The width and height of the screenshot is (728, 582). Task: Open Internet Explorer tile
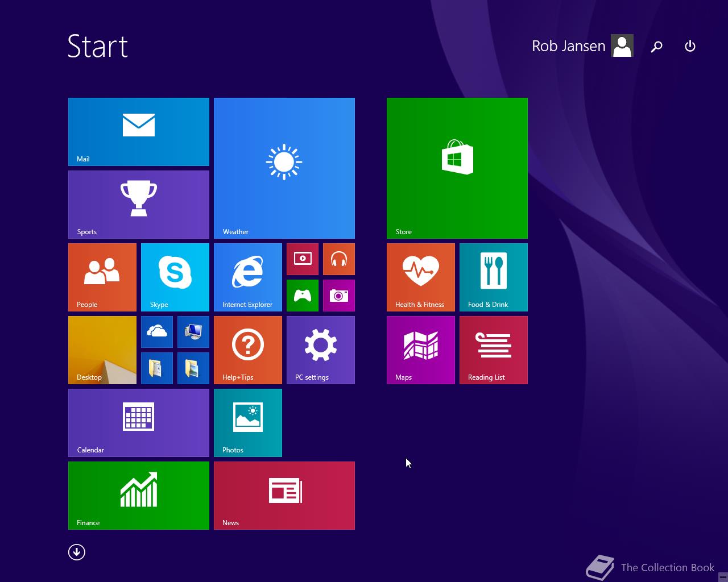[x=248, y=277]
